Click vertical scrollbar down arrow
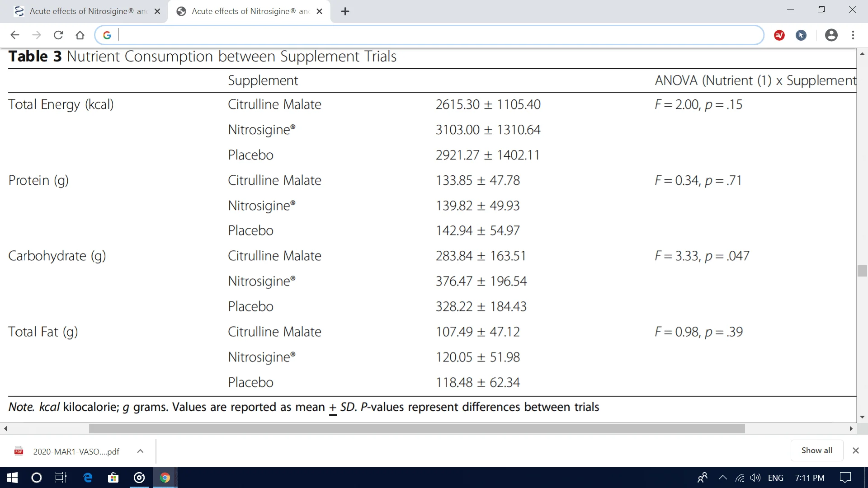Viewport: 868px width, 488px height. pos(862,417)
